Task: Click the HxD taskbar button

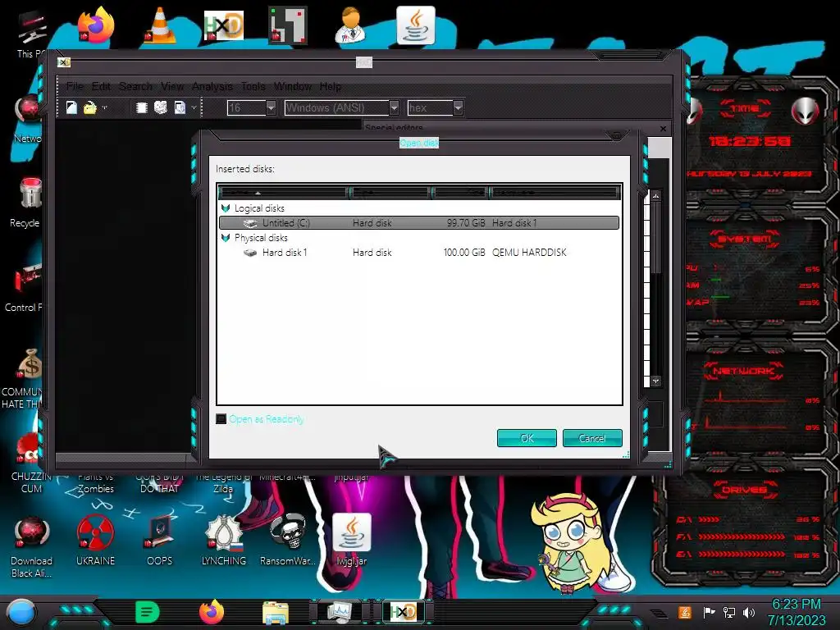Action: point(403,612)
